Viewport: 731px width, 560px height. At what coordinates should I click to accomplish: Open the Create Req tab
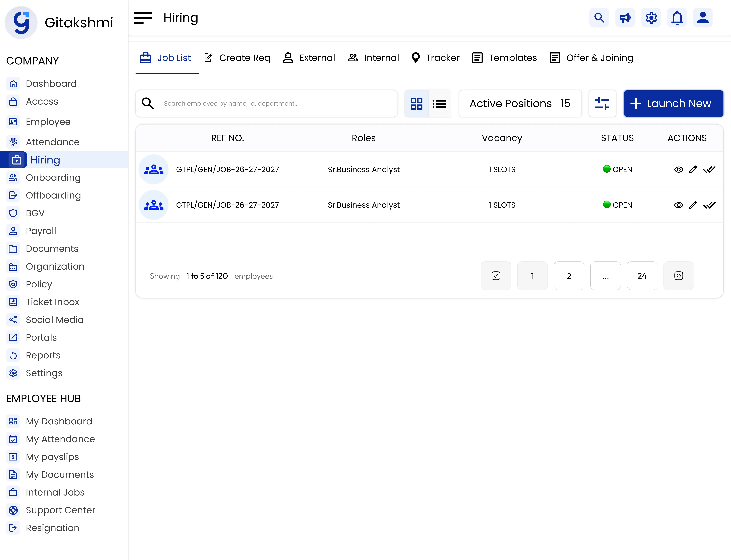pyautogui.click(x=237, y=58)
